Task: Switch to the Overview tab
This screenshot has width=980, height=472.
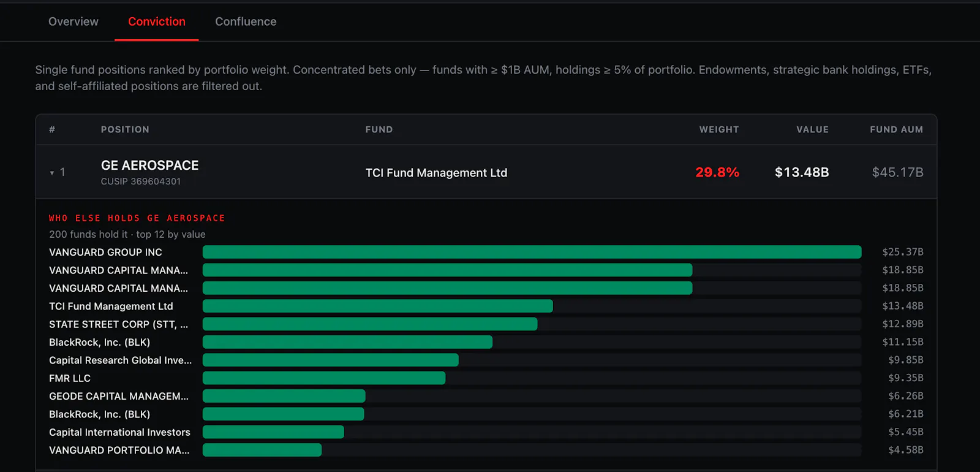Action: pos(73,21)
